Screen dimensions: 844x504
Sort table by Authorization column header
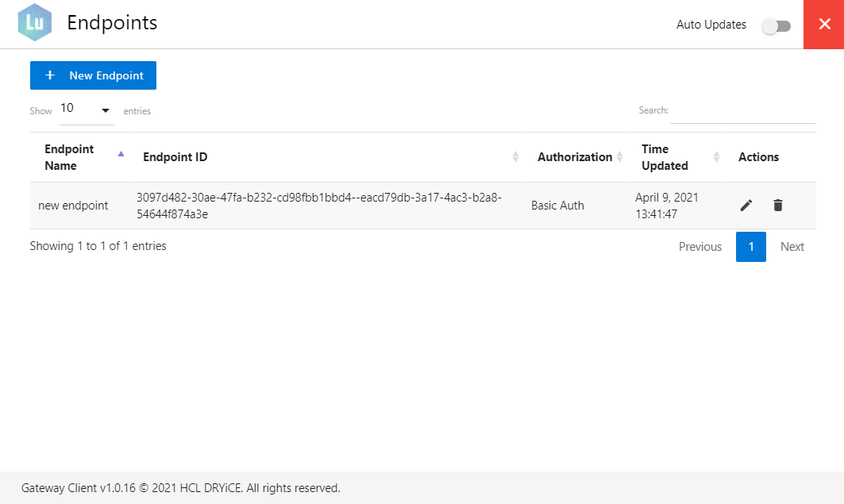tap(575, 156)
